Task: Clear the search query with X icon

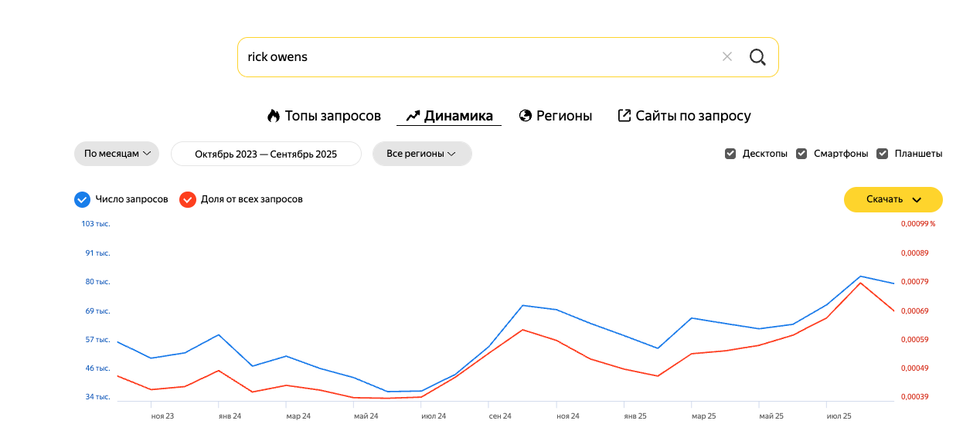Action: (x=726, y=57)
